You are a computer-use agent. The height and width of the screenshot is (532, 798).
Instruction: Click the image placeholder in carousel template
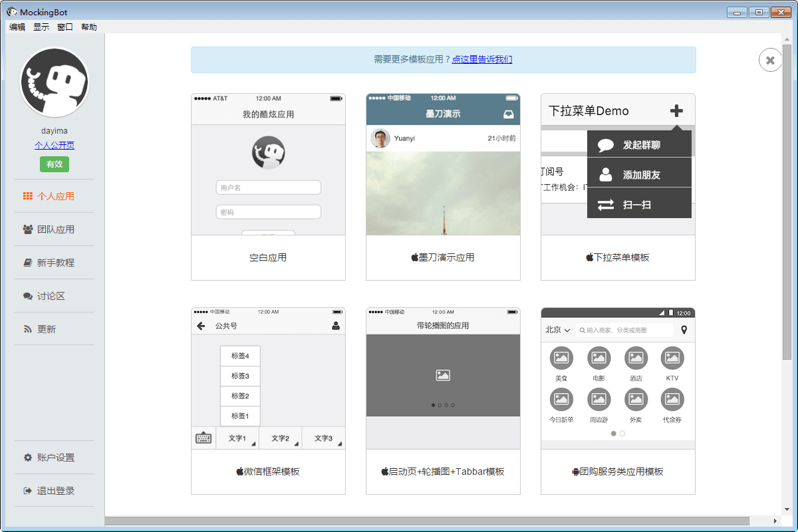point(443,375)
